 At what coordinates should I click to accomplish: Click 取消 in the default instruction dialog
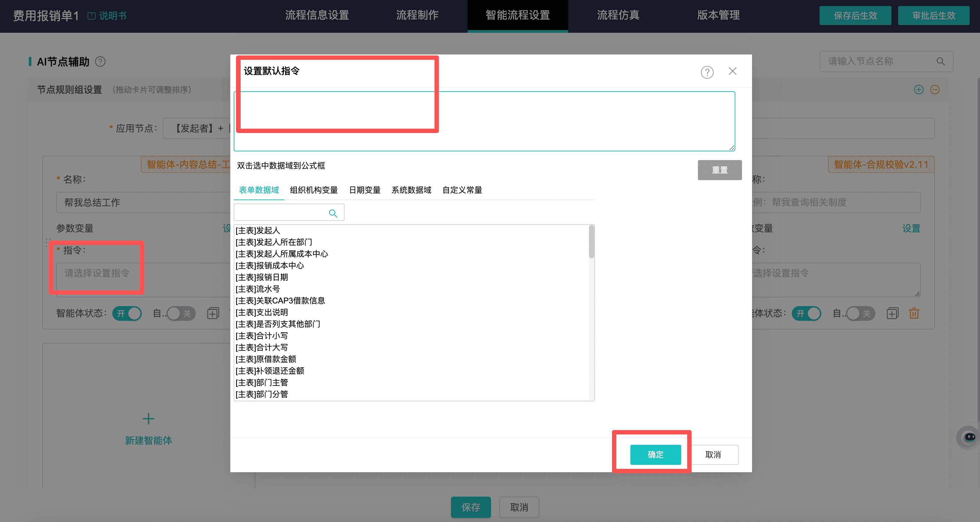coord(713,454)
